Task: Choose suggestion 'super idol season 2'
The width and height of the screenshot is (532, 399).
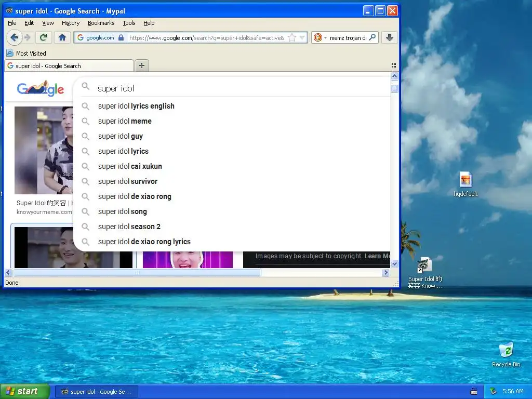Action: point(232,227)
